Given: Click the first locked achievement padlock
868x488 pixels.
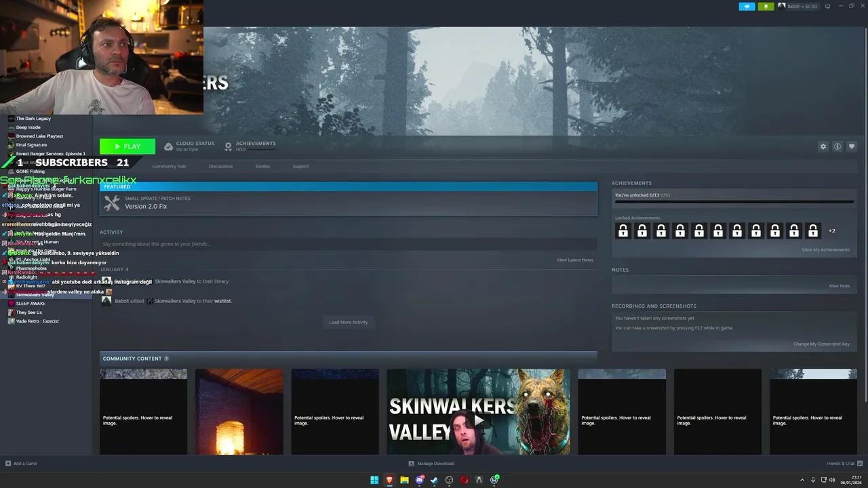Looking at the screenshot, I should [623, 231].
